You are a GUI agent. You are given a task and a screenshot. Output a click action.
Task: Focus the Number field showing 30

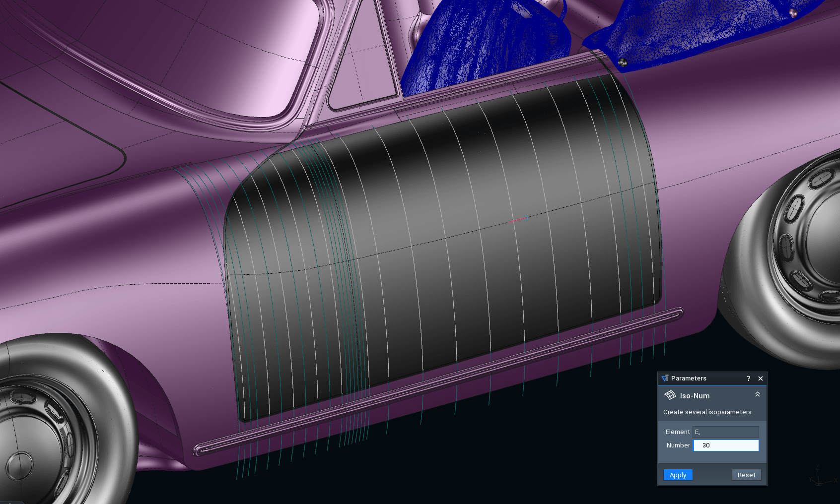pos(725,445)
